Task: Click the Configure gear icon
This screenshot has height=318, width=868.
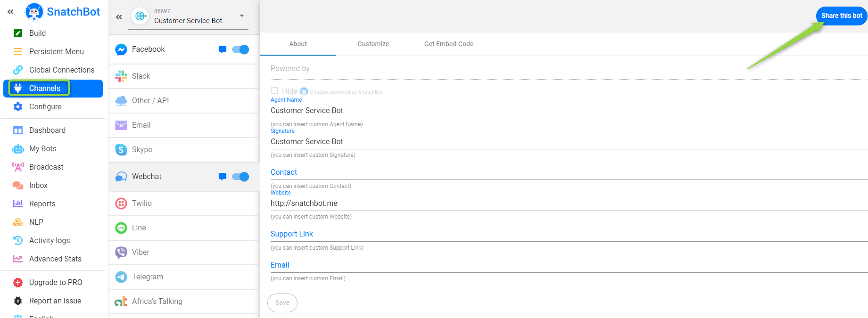Action: click(18, 106)
